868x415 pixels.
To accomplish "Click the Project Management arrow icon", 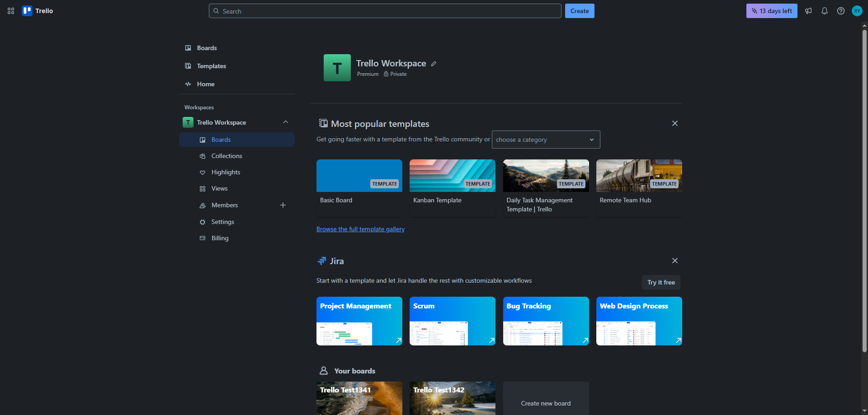I will click(x=399, y=340).
